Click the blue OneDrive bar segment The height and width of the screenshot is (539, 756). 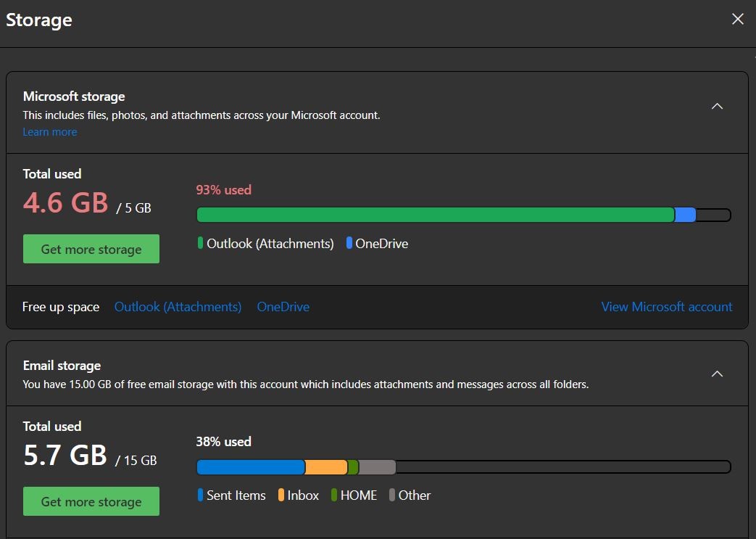point(685,215)
